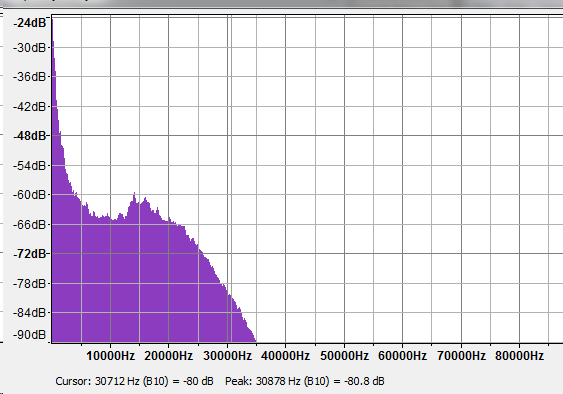
Task: Click the 30000Hz frequency label
Action: pos(227,356)
